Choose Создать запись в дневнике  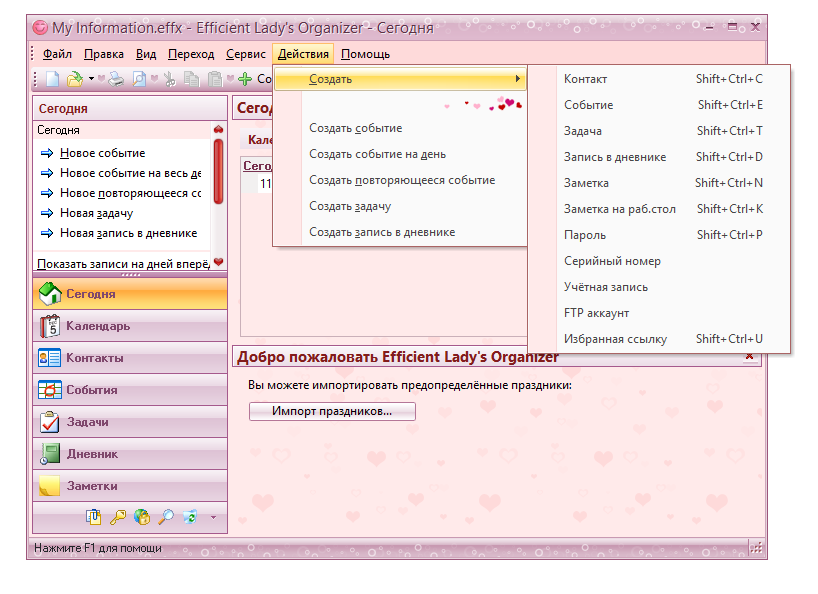pyautogui.click(x=400, y=233)
